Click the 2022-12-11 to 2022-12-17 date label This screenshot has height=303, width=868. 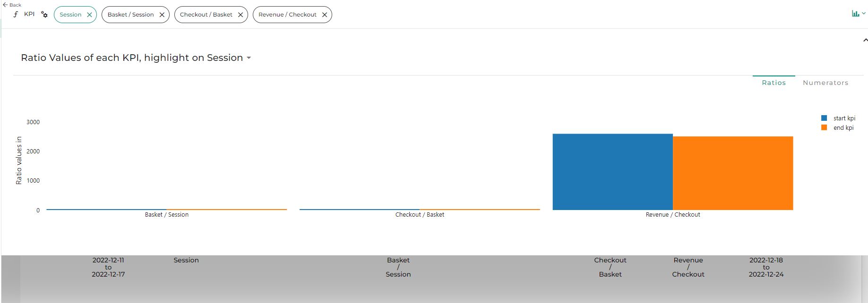108,267
